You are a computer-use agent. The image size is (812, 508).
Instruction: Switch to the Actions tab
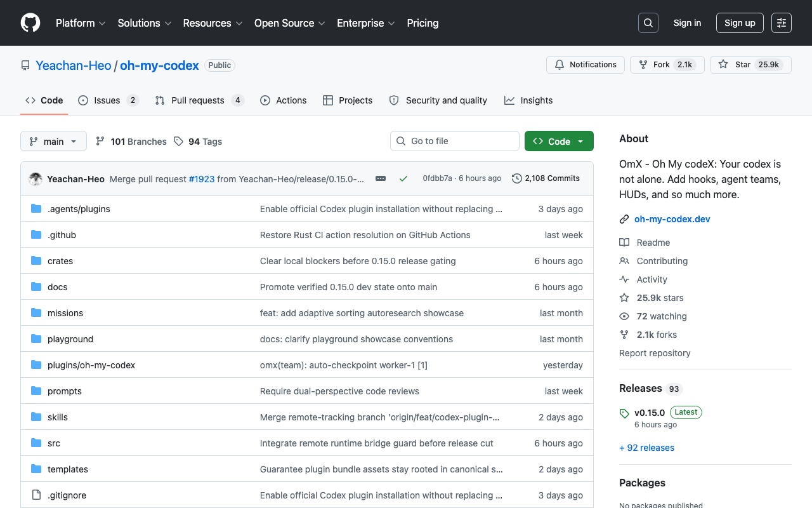(x=284, y=100)
